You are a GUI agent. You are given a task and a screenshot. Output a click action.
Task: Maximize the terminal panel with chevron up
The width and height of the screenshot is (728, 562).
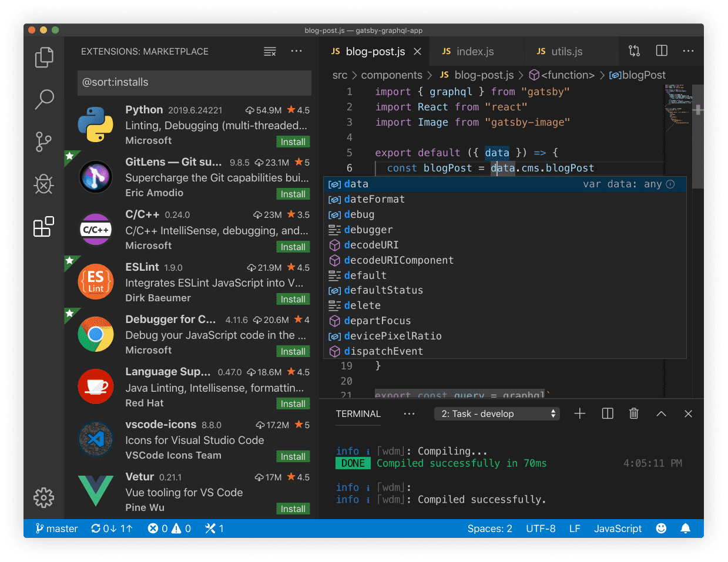point(661,413)
